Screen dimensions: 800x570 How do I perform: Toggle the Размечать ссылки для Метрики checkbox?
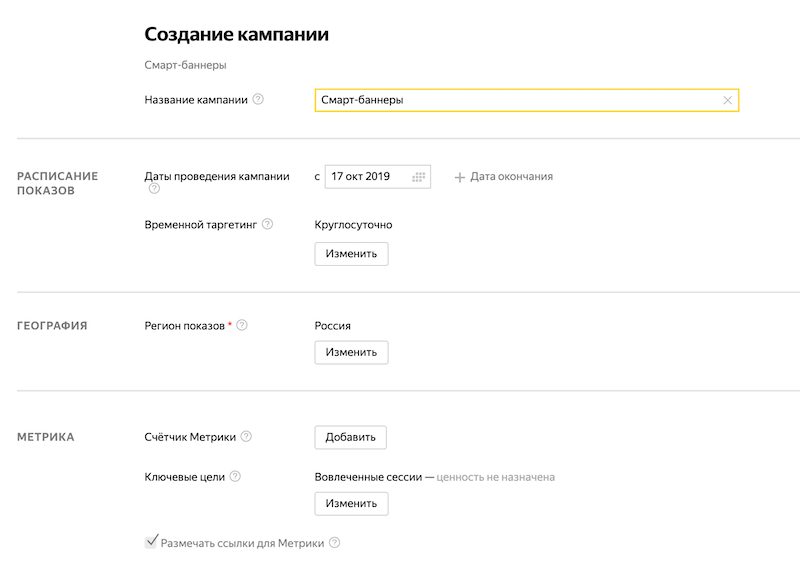(x=152, y=542)
